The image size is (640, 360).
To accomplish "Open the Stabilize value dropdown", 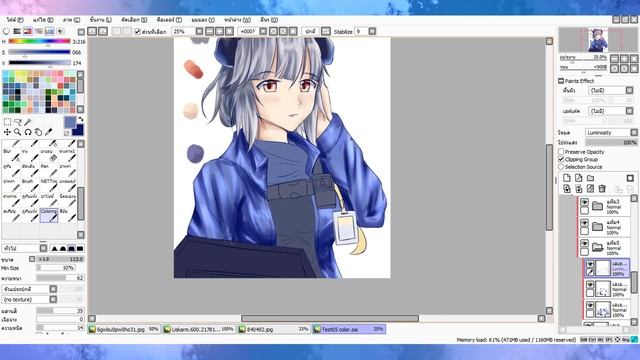I will pos(372,31).
